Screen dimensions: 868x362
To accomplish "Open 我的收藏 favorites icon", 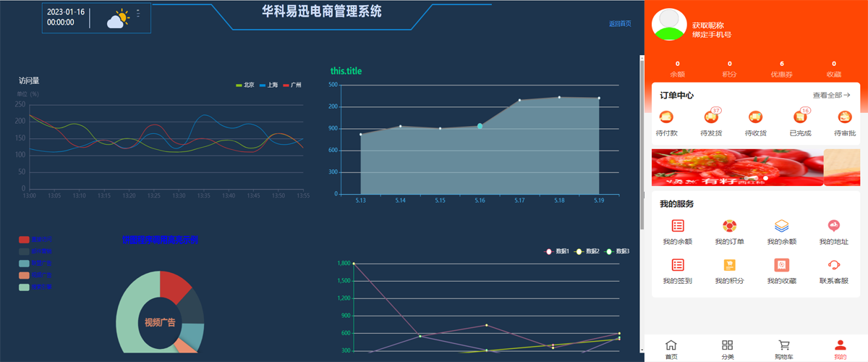I will (x=781, y=265).
